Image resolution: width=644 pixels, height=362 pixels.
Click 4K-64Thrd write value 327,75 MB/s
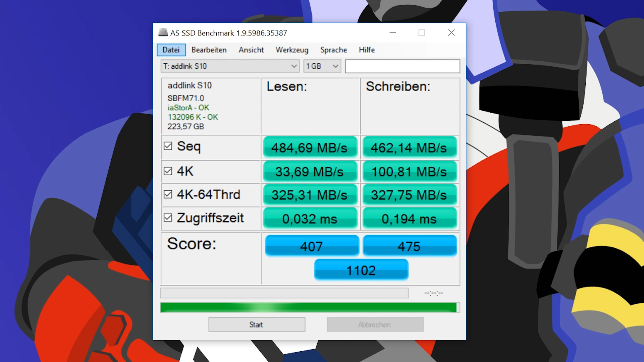tap(410, 195)
